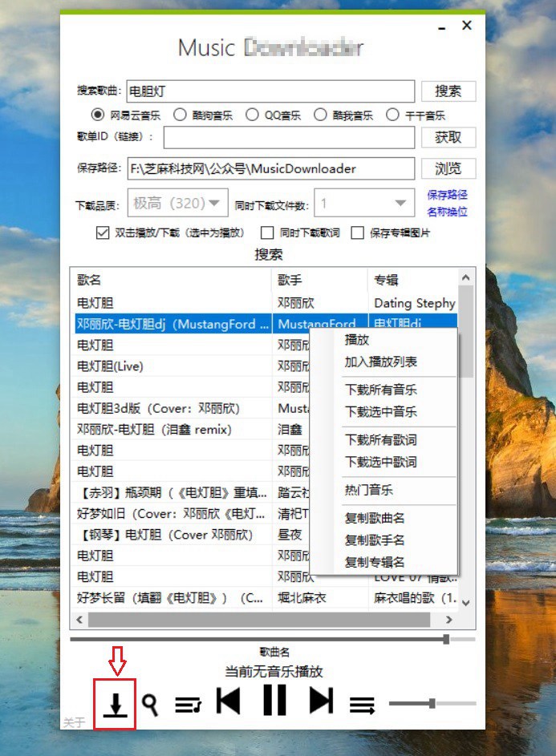The image size is (556, 756).
Task: Choose 复制专辑名 in context menu
Action: click(x=375, y=562)
